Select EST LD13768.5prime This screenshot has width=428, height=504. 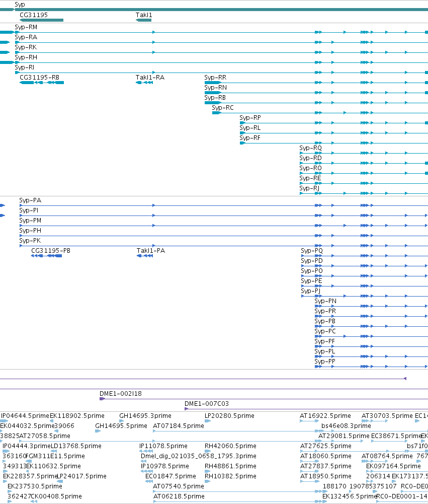(76, 446)
